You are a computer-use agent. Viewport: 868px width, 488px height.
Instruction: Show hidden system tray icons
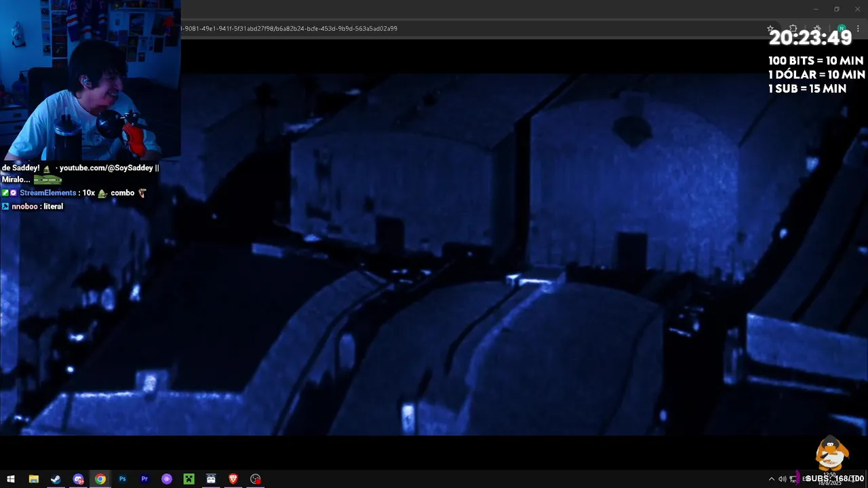[x=771, y=479]
